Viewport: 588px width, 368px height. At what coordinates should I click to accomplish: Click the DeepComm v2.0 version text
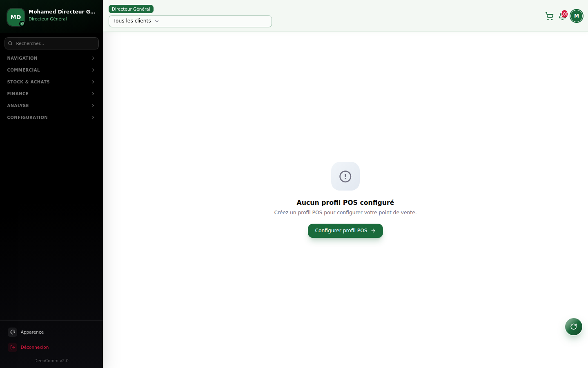(51, 361)
